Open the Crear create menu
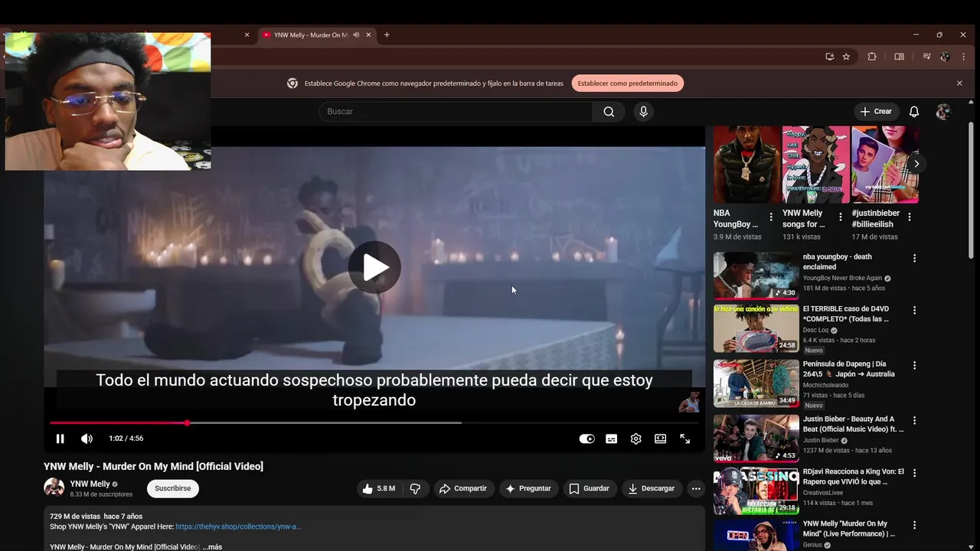The height and width of the screenshot is (551, 980). 877,112
